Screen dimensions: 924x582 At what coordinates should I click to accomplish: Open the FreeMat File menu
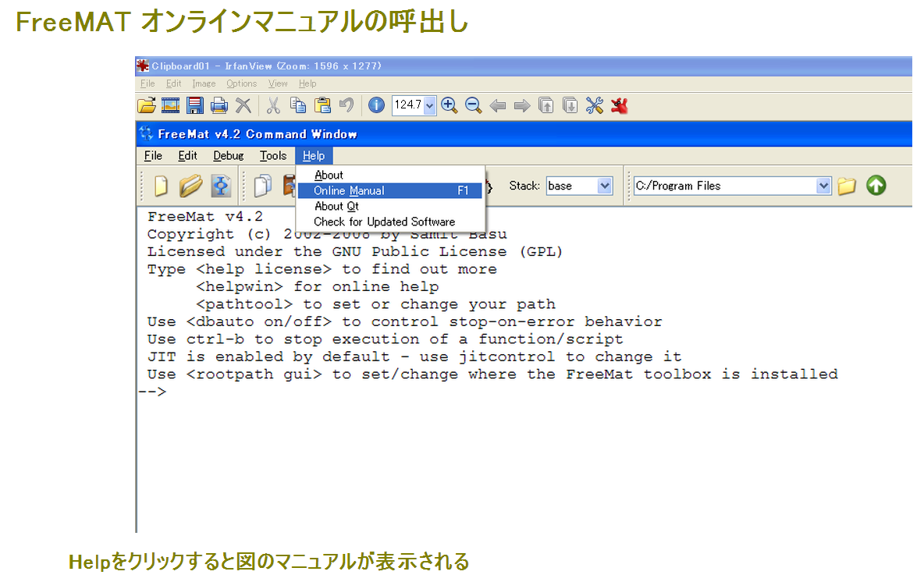[x=153, y=155]
